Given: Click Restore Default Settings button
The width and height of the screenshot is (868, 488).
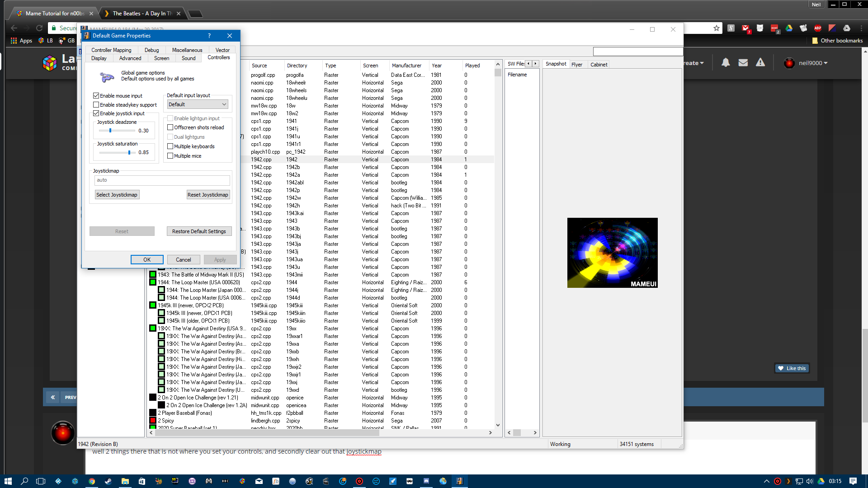Looking at the screenshot, I should pos(199,231).
